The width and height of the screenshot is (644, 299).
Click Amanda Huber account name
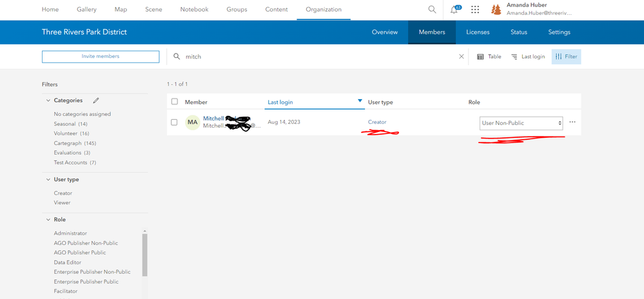coord(527,5)
